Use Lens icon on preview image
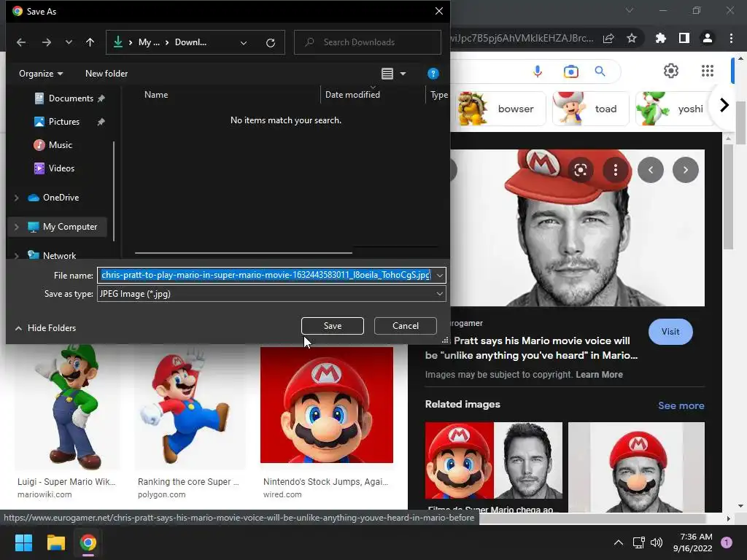The image size is (747, 560). tap(580, 170)
